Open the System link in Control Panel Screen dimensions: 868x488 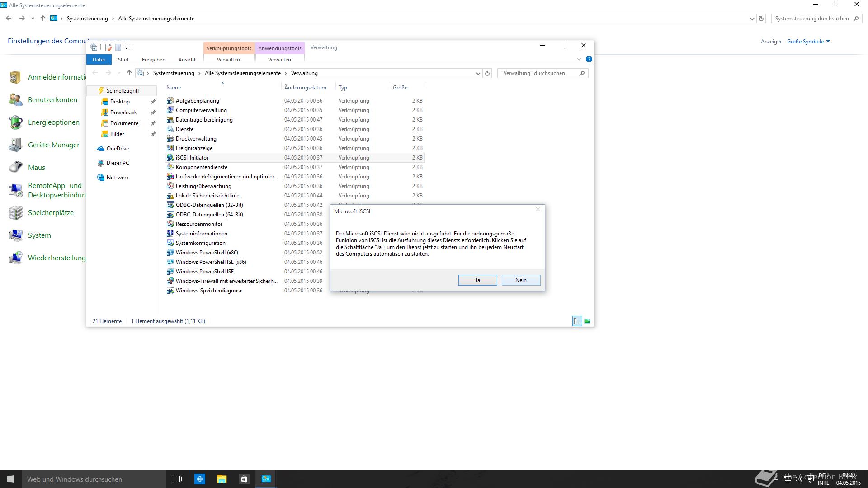click(x=39, y=235)
